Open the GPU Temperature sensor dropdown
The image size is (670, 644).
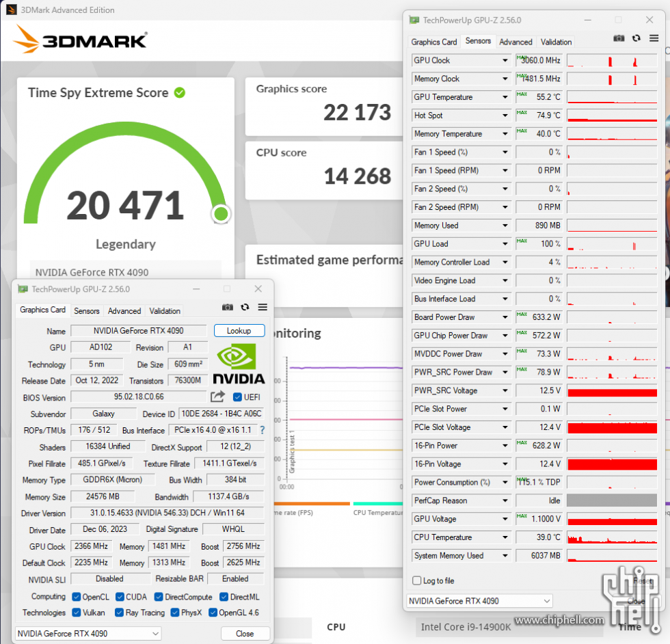tap(505, 97)
